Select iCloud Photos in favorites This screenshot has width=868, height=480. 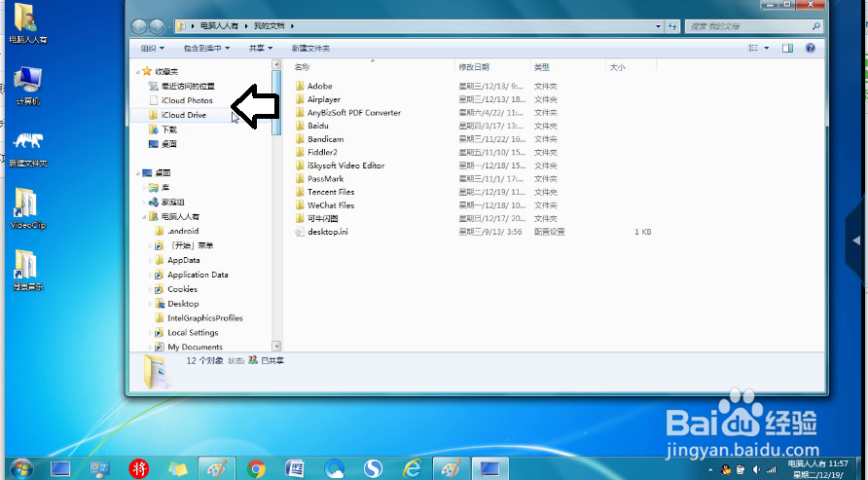187,100
